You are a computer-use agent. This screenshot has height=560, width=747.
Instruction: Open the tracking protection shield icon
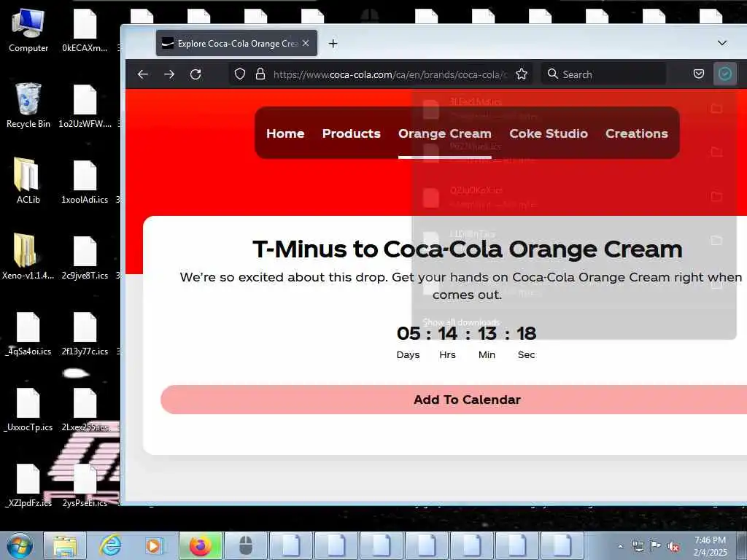239,74
